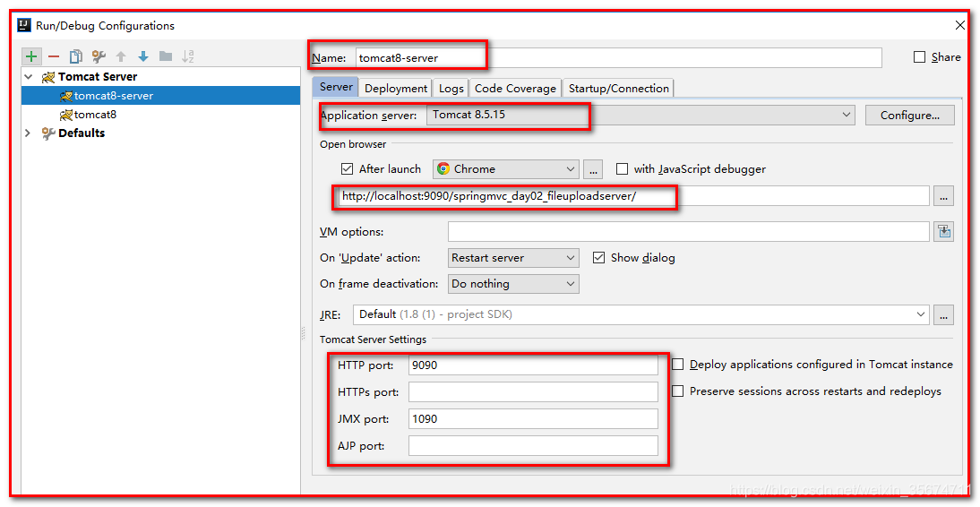
Task: Click browse button next to URL field
Action: tap(944, 195)
